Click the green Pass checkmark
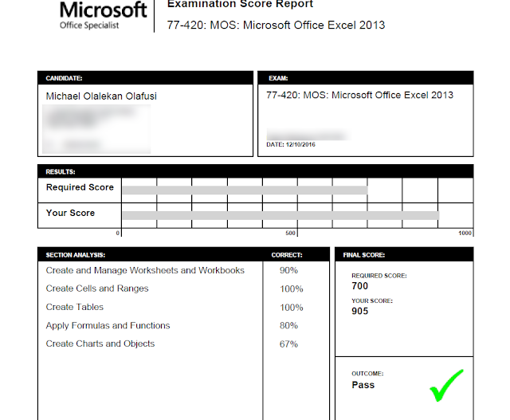 (446, 385)
